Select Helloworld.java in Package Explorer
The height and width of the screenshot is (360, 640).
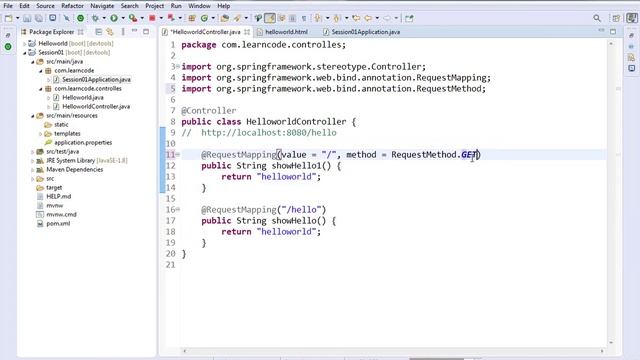(83, 98)
